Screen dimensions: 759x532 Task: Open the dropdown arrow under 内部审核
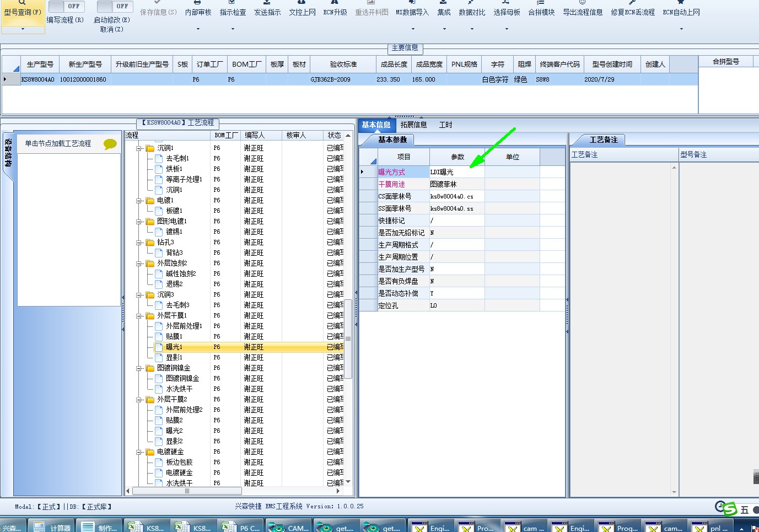[x=198, y=29]
